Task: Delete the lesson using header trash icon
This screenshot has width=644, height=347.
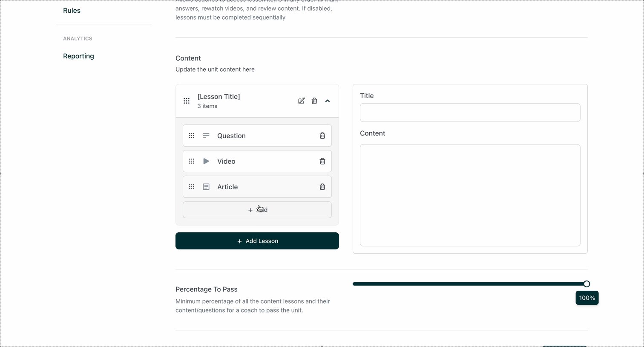Action: coord(314,101)
